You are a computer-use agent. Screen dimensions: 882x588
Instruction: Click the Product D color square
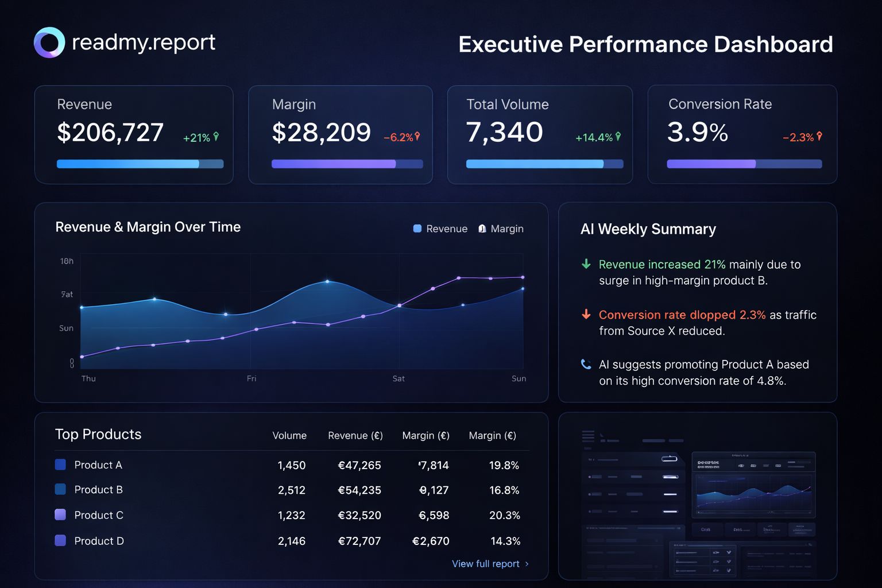[x=60, y=540]
